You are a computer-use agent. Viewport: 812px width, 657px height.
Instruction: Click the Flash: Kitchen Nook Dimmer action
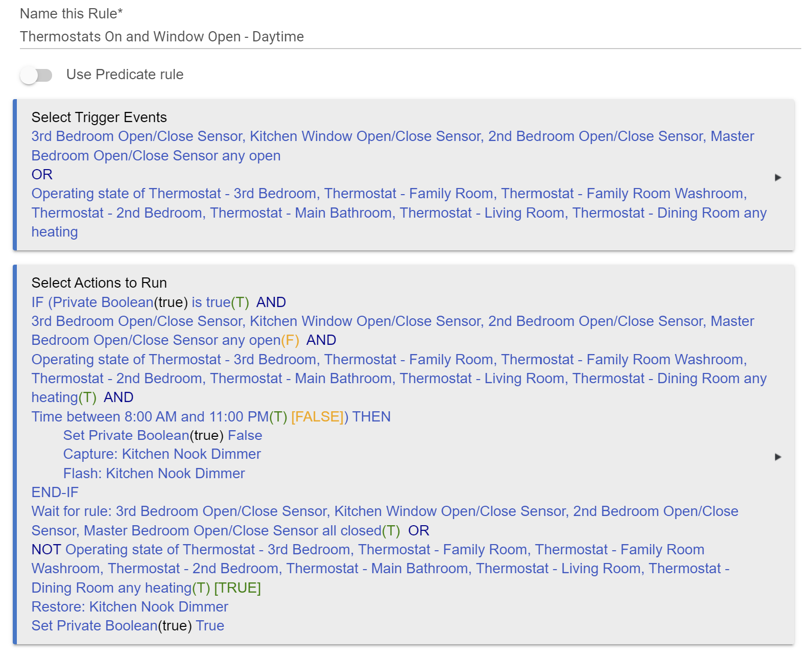click(154, 474)
